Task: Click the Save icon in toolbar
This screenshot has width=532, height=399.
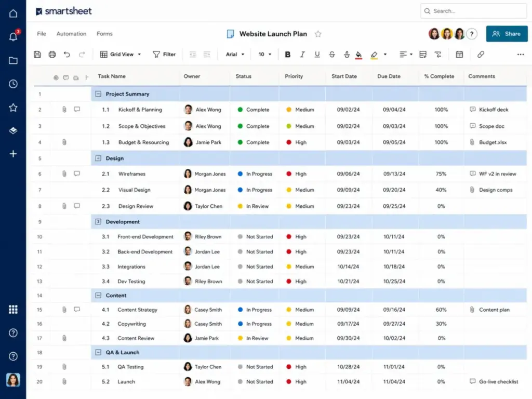Action: click(x=37, y=54)
